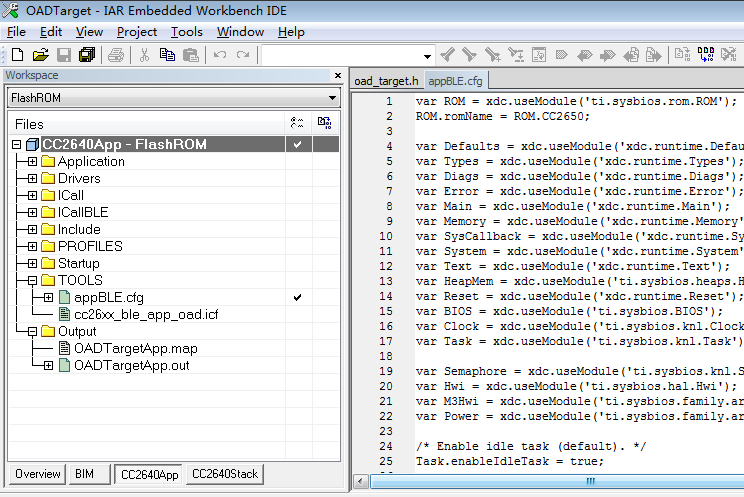Click the Compile toolbar icon
The width and height of the screenshot is (744, 497).
(x=683, y=55)
